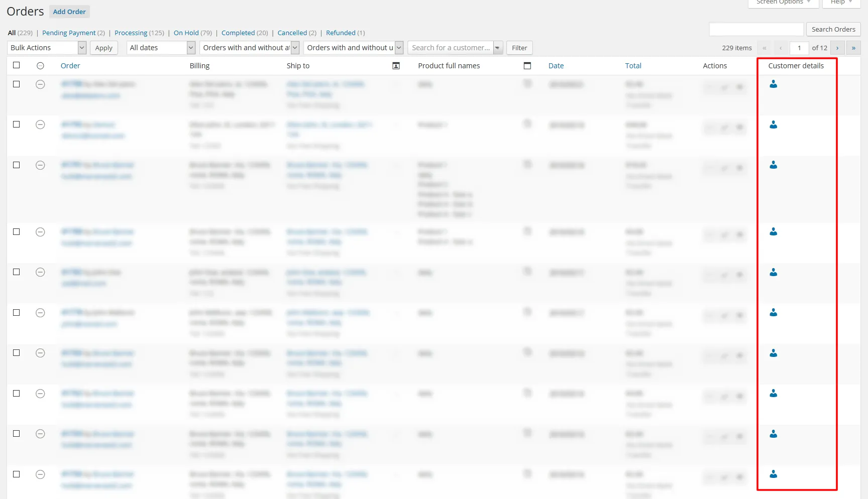Toggle the select-all orders checkbox in the header

click(x=16, y=65)
